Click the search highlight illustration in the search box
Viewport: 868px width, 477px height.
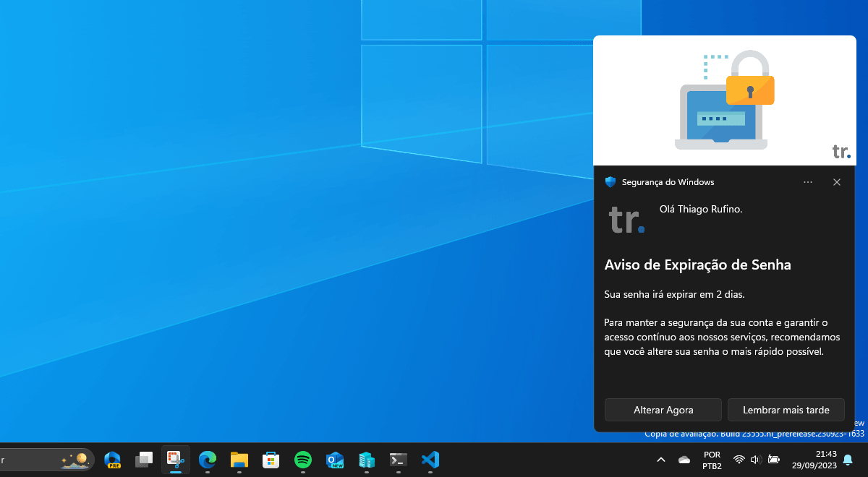click(x=75, y=460)
